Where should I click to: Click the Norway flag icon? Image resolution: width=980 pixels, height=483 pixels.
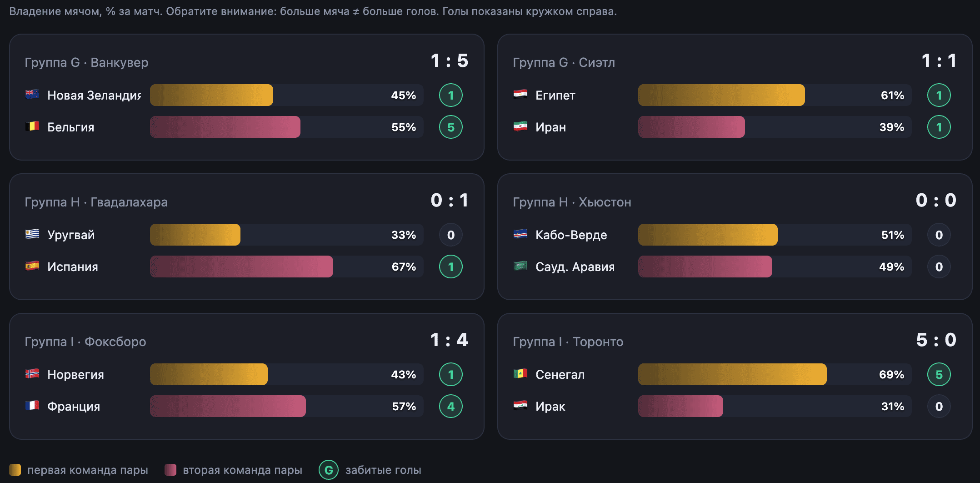tap(32, 374)
